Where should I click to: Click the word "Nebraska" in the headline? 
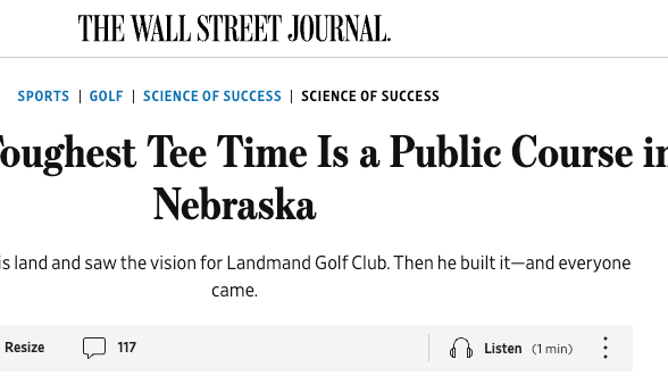point(234,204)
